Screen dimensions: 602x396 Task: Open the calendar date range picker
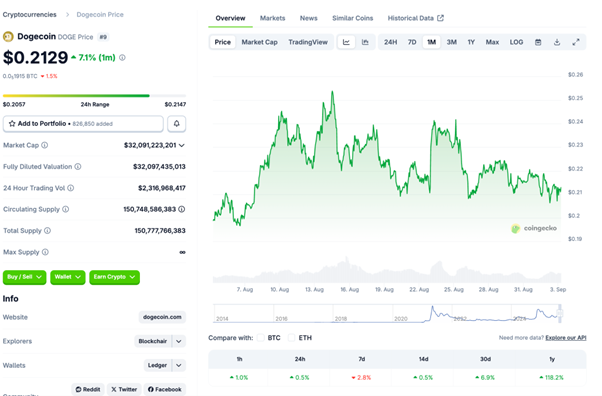(x=538, y=42)
